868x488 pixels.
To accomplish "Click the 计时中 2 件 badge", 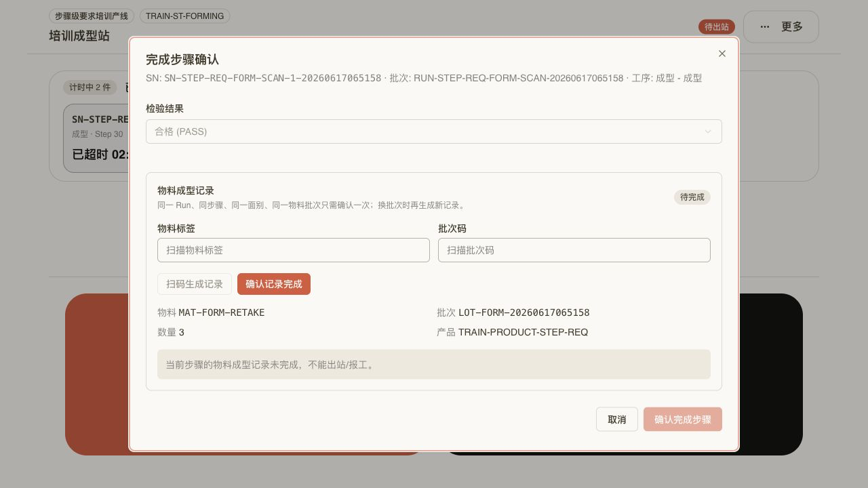I will pyautogui.click(x=90, y=87).
